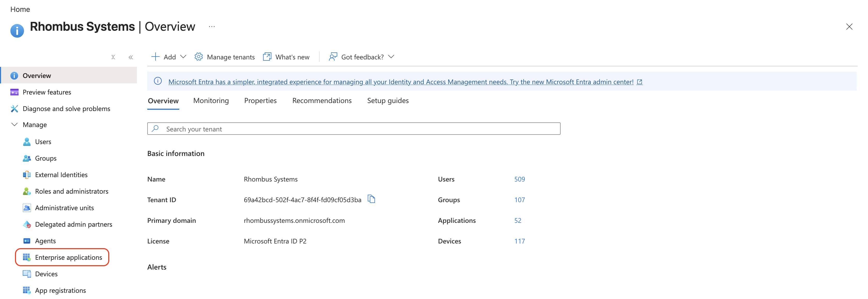Viewport: 868px width, 299px height.
Task: Open the ellipsis more options menu beside Overview
Action: coord(212,27)
